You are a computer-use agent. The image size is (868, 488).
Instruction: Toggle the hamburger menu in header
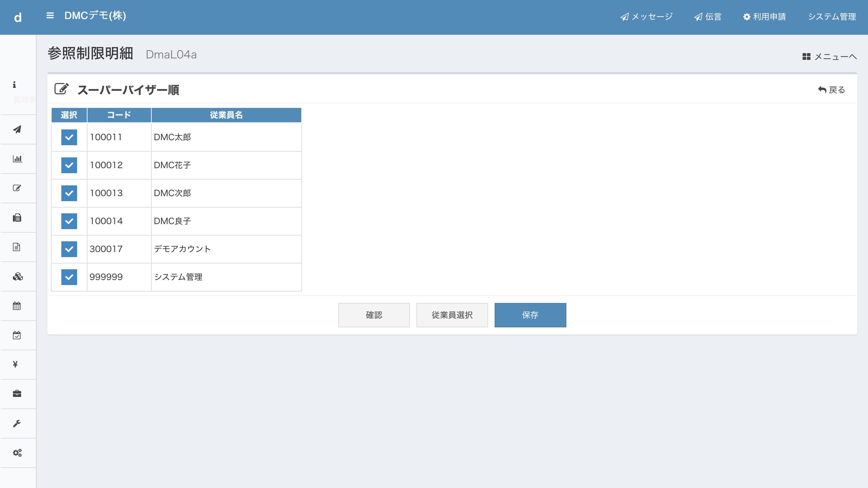[x=50, y=16]
